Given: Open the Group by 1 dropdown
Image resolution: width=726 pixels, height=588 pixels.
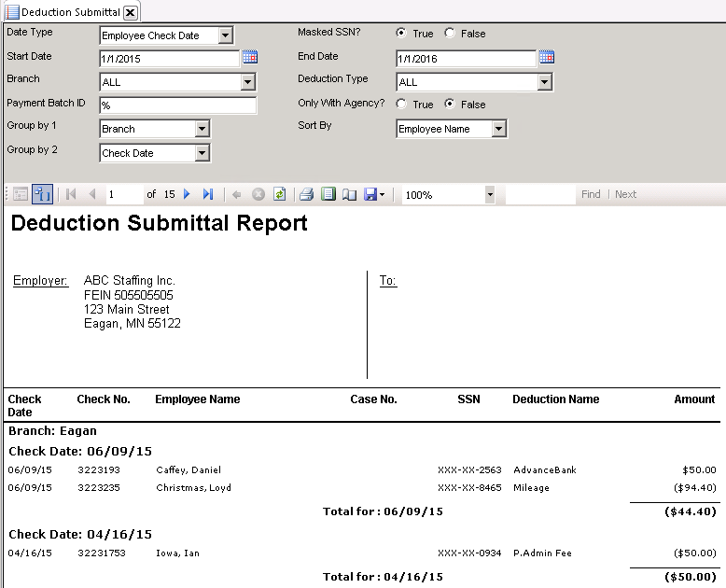Looking at the screenshot, I should 202,129.
